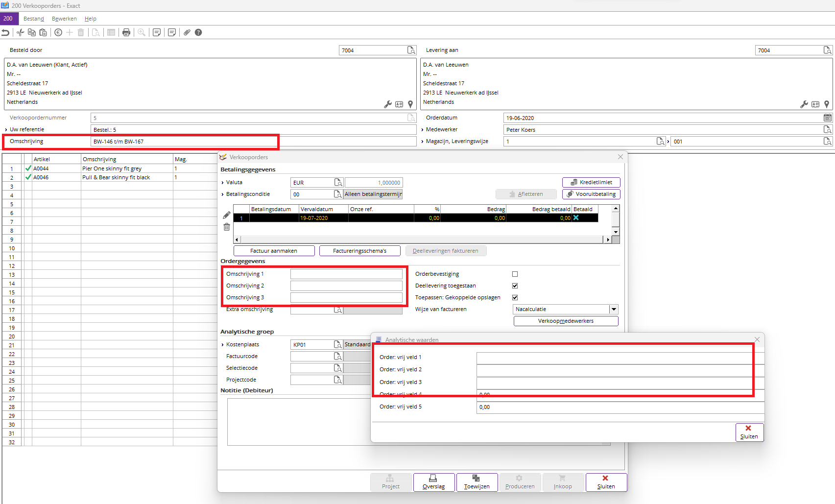The image size is (835, 504).
Task: Click the paperclip attachment icon
Action: tap(187, 32)
